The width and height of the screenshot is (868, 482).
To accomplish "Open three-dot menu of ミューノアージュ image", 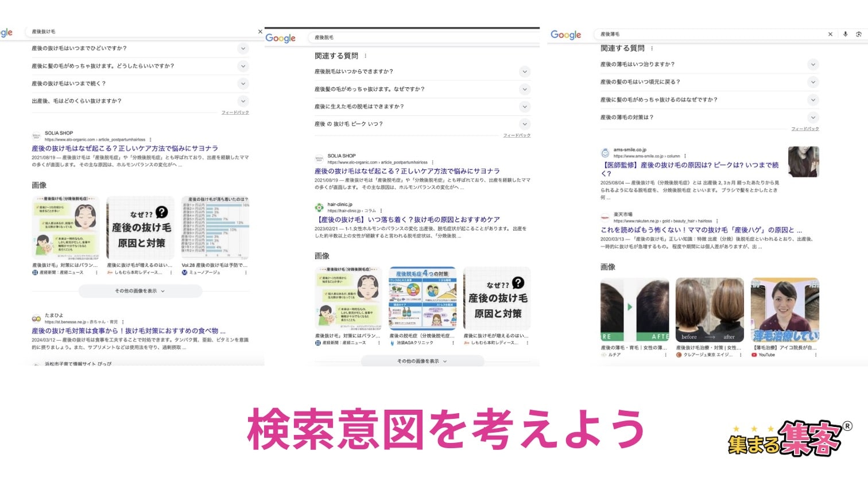I will point(246,273).
